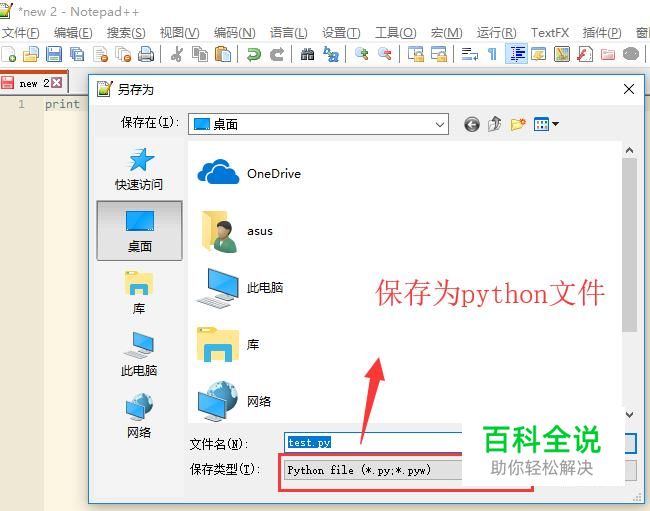Click file list scrollbar down arrow
Screen dimensions: 650x511
tap(630, 414)
